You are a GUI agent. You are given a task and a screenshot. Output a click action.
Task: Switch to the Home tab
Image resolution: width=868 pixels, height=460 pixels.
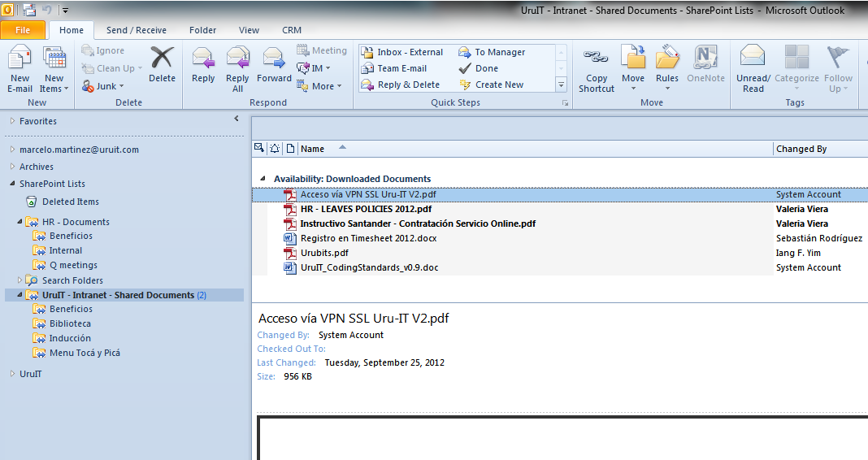pyautogui.click(x=72, y=30)
